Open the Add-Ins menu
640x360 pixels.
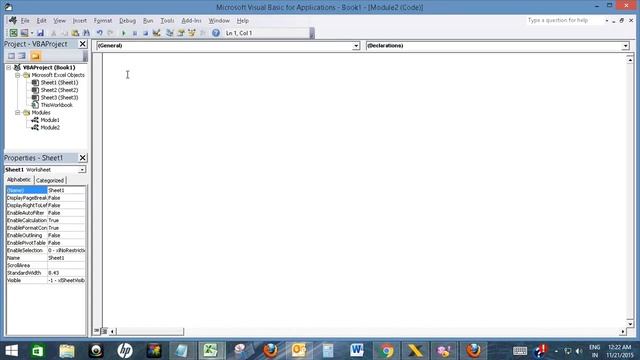point(191,20)
